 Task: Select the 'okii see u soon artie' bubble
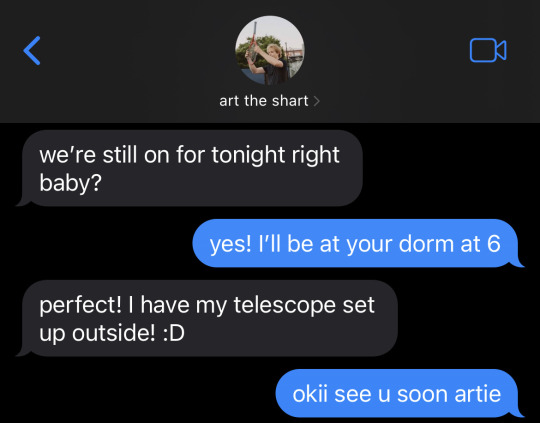point(399,394)
